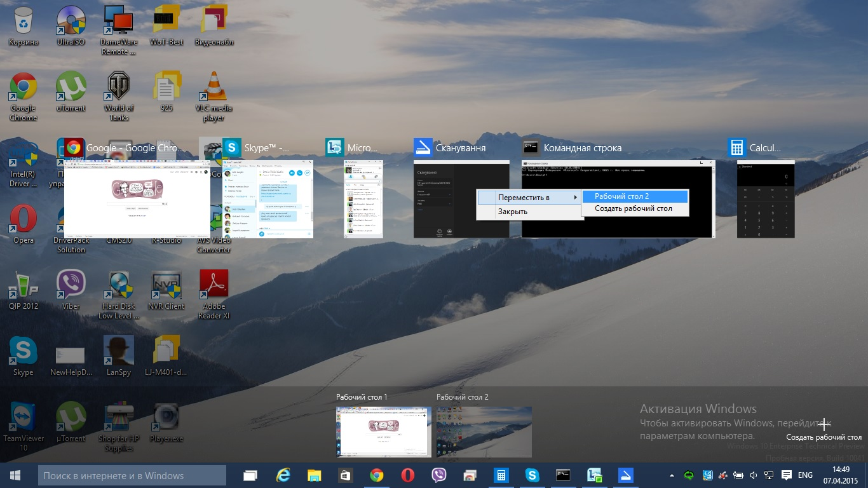Open the Корзина recycle bin icon
Screen dimensions: 868x488
pos(24,26)
